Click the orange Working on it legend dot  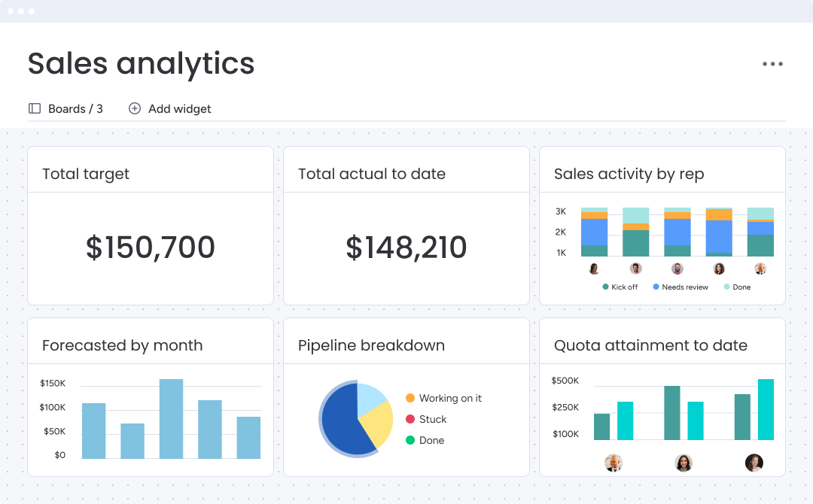(x=410, y=398)
